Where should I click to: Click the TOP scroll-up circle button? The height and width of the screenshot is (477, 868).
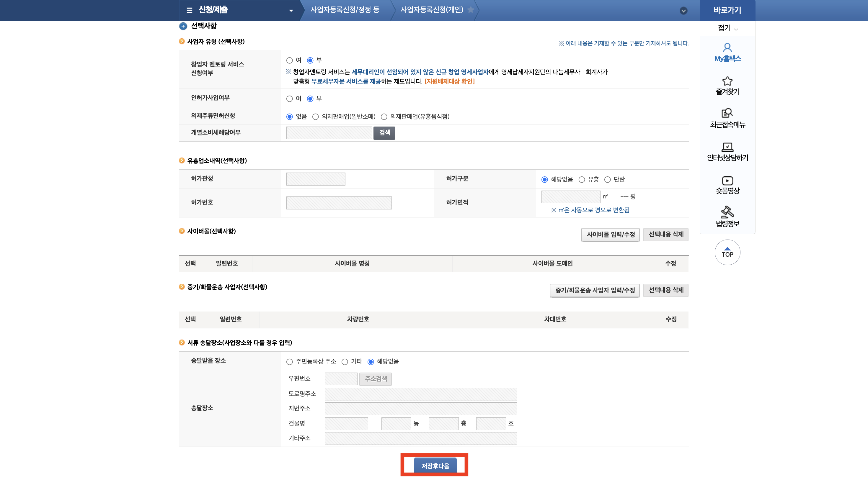point(727,252)
